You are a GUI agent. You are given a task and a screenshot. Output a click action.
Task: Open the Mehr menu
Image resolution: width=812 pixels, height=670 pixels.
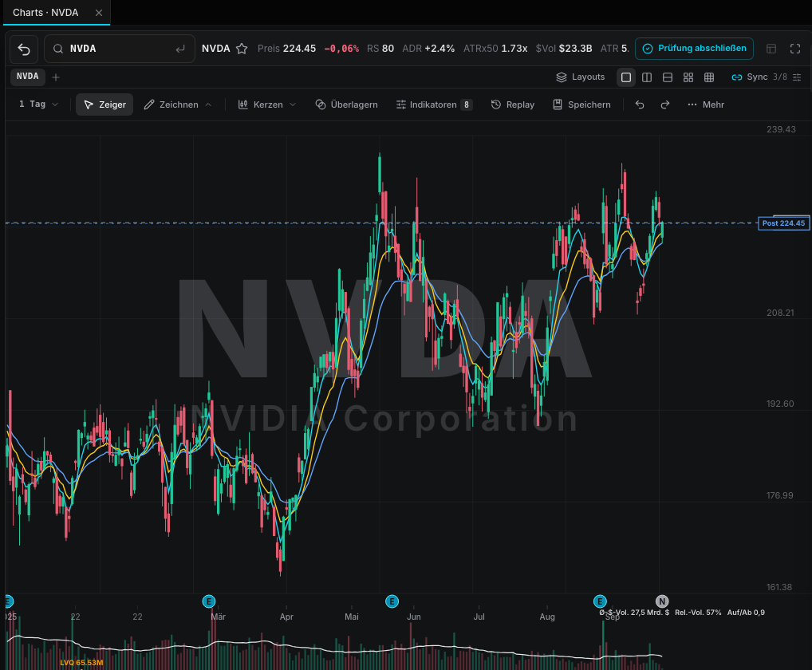706,104
